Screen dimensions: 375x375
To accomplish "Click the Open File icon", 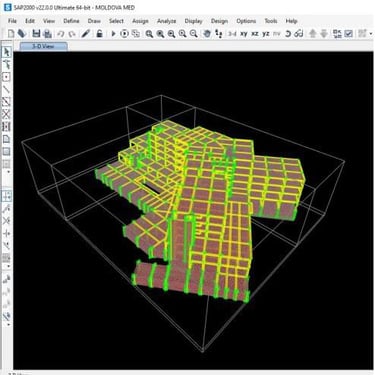I will click(x=22, y=33).
